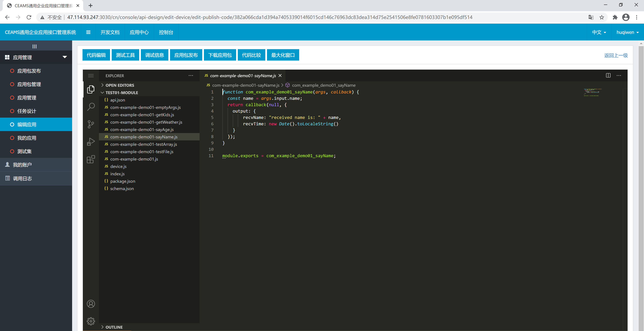Collapse the left sidebar with the bars icon
The image size is (644, 331).
click(35, 46)
